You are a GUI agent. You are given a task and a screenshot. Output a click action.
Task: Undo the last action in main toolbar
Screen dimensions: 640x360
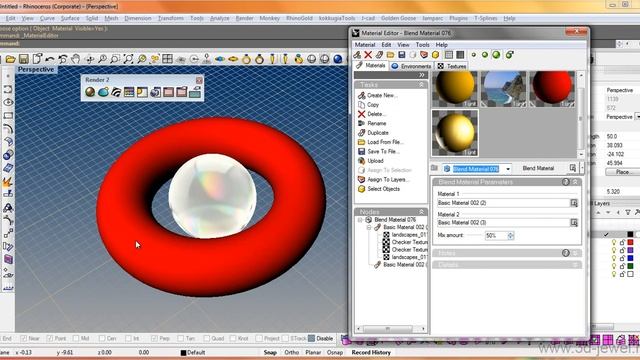(x=50, y=59)
